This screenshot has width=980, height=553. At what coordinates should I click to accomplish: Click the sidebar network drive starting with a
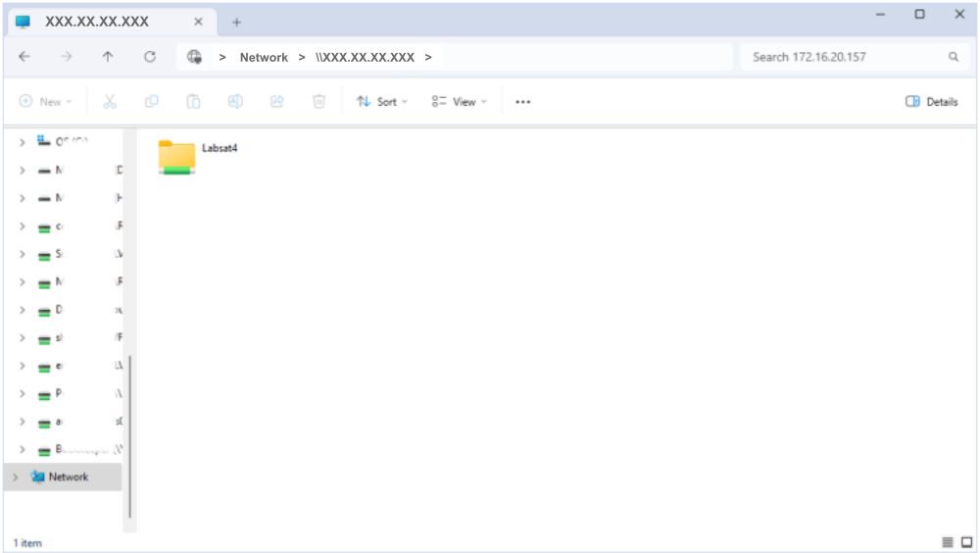79,421
